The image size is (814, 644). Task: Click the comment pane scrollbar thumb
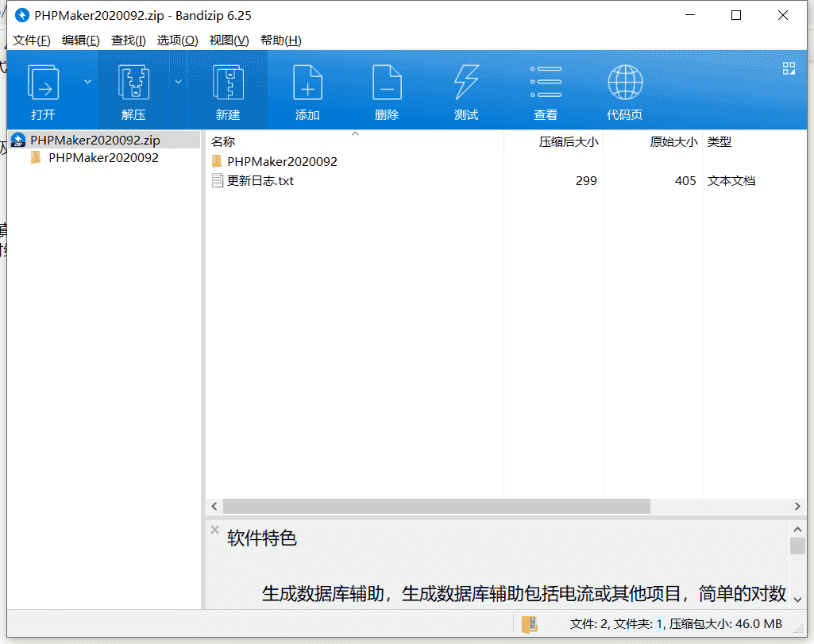click(x=797, y=546)
